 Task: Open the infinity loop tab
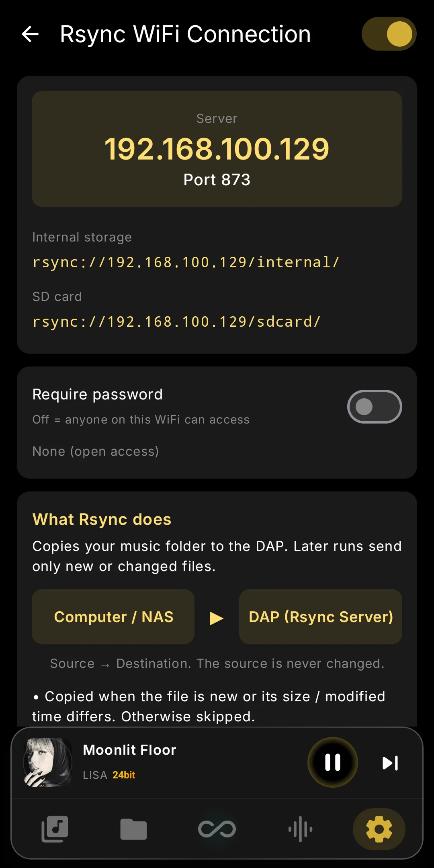(217, 829)
